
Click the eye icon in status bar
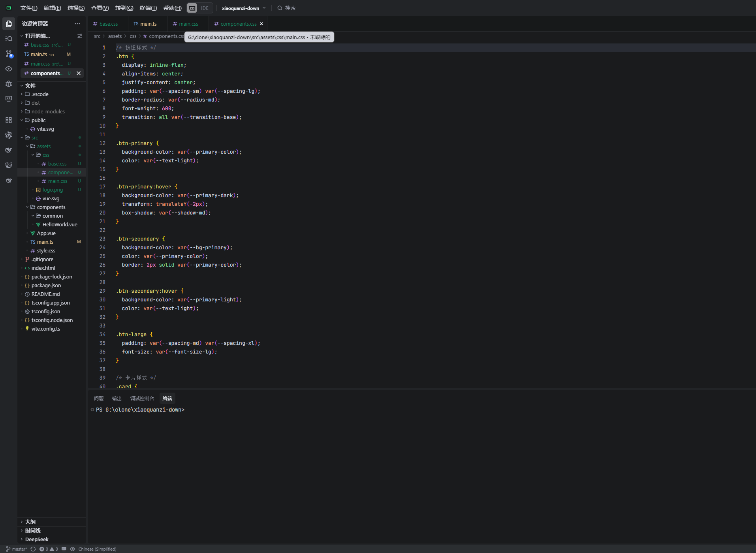[x=73, y=549]
